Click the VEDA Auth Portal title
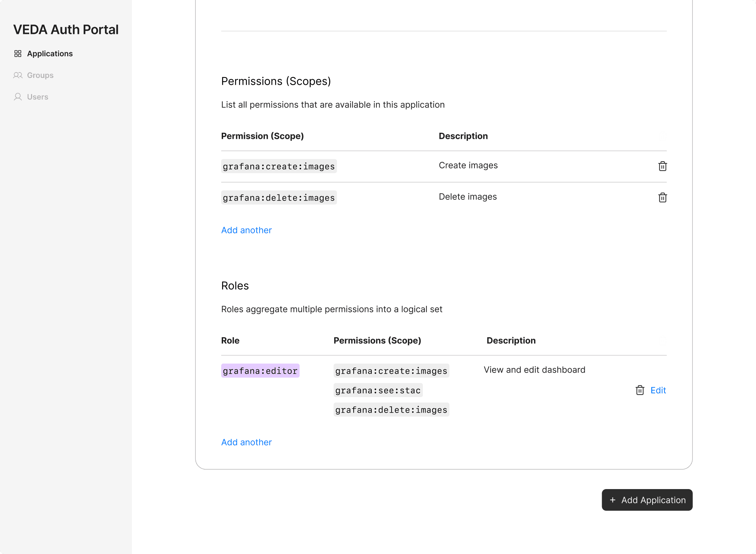 (66, 30)
